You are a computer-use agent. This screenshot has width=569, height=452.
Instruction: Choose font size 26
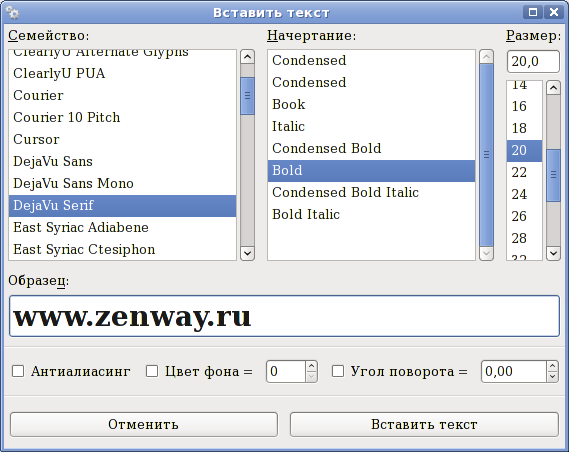[524, 217]
